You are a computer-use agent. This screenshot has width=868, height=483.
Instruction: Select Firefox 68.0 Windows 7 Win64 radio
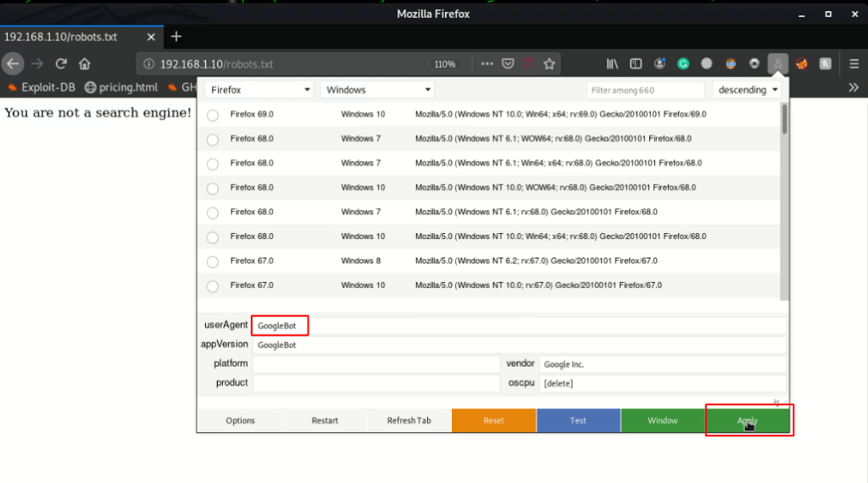[213, 164]
